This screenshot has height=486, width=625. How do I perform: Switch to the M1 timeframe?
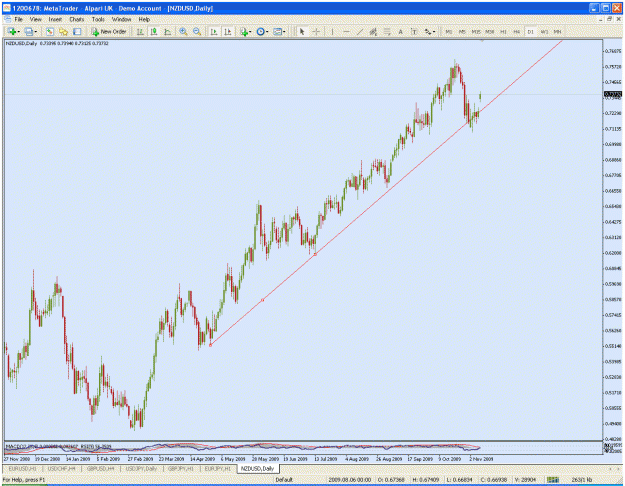(x=448, y=31)
